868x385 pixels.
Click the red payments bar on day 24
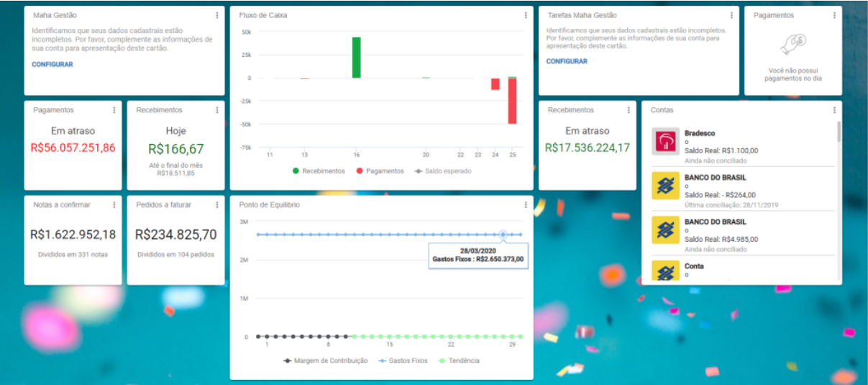(495, 84)
